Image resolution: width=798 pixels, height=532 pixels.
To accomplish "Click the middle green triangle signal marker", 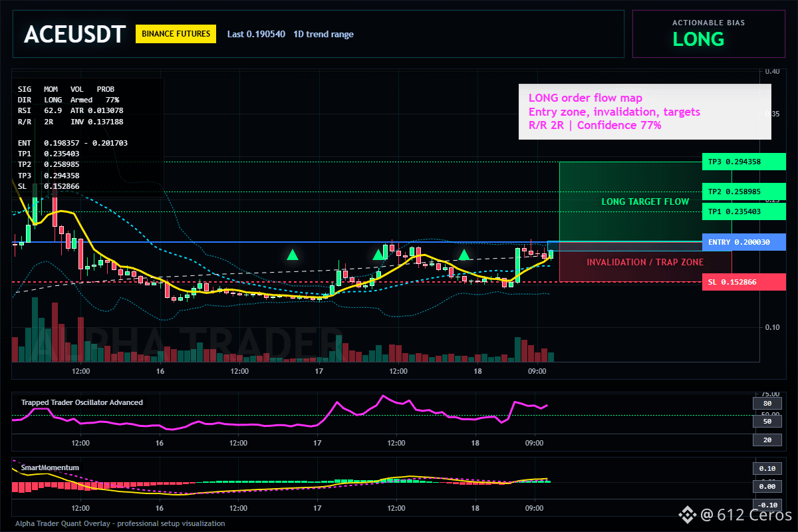I will (x=378, y=254).
